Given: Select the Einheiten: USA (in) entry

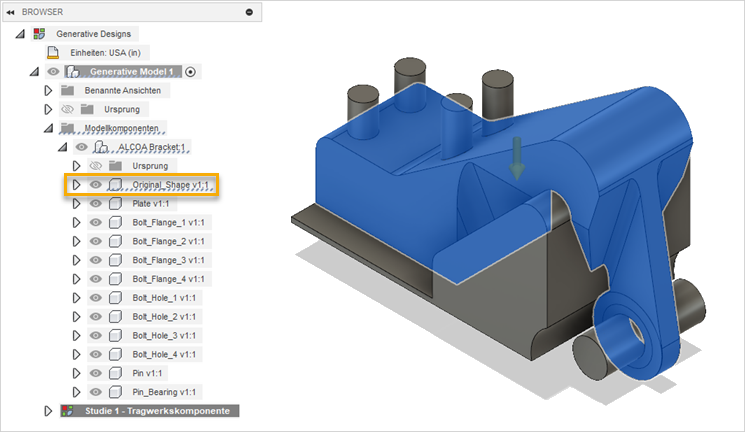Looking at the screenshot, I should click(105, 53).
